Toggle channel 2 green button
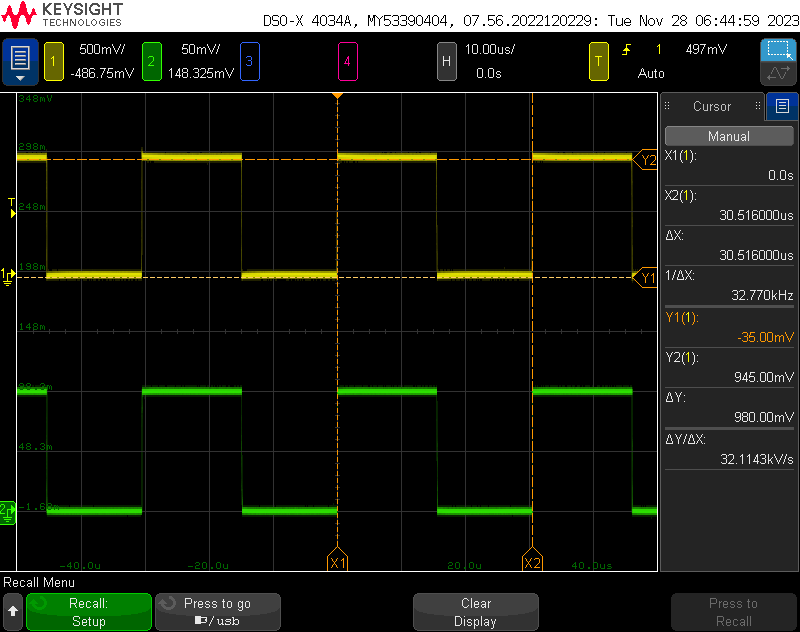 coord(152,62)
